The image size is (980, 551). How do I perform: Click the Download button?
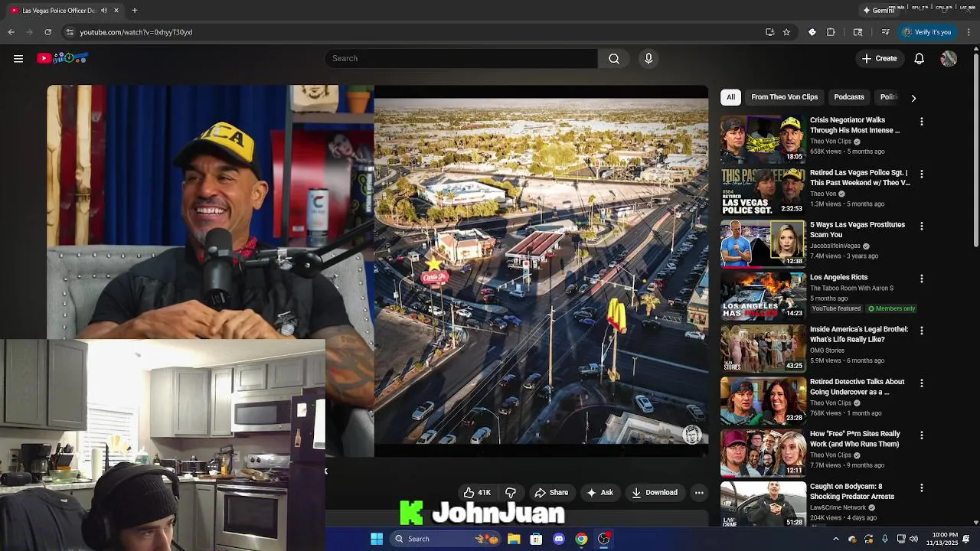(x=655, y=493)
